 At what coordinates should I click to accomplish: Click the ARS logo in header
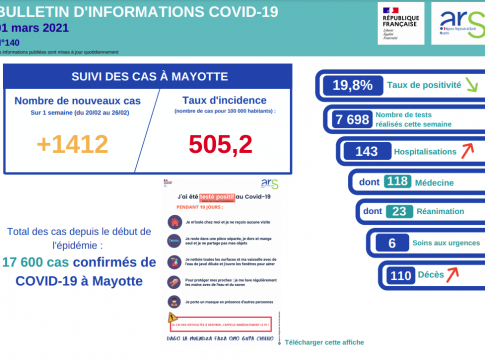tap(459, 23)
